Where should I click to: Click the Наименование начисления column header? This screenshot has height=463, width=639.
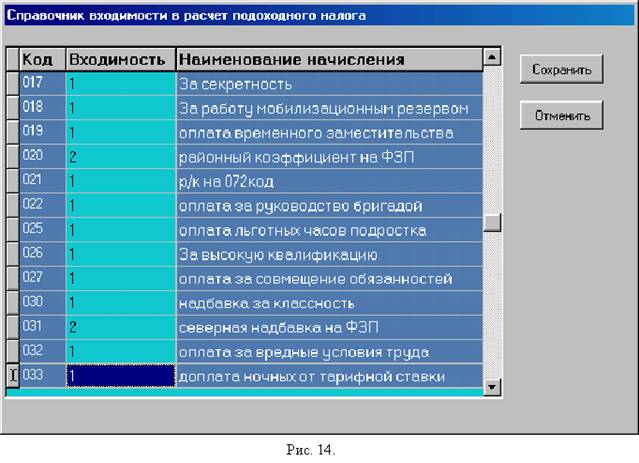coord(330,60)
